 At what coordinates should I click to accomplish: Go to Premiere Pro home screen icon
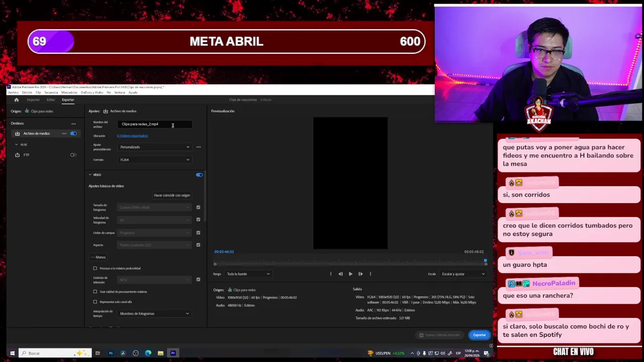16,100
